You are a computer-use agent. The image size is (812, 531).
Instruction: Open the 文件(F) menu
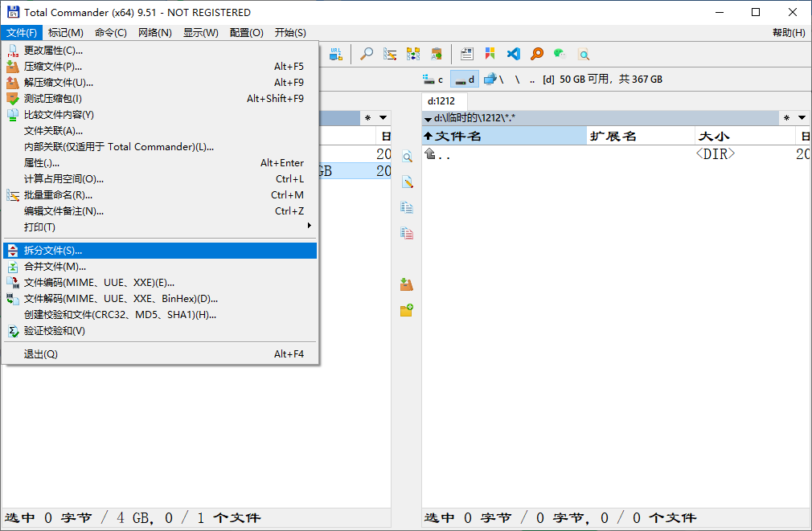[22, 33]
